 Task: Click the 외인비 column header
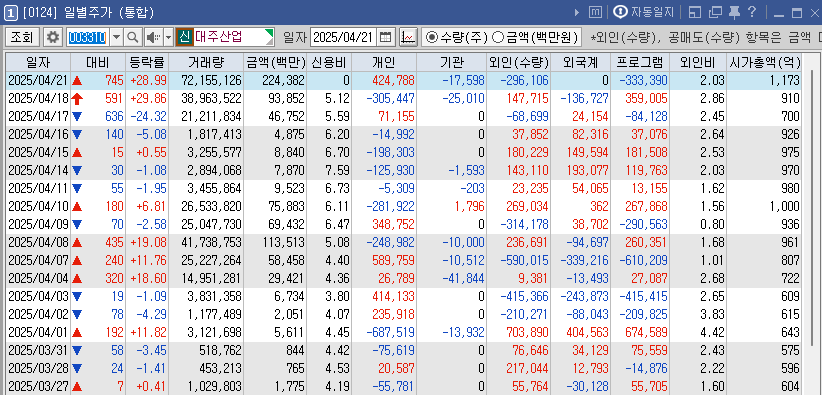pyautogui.click(x=698, y=62)
